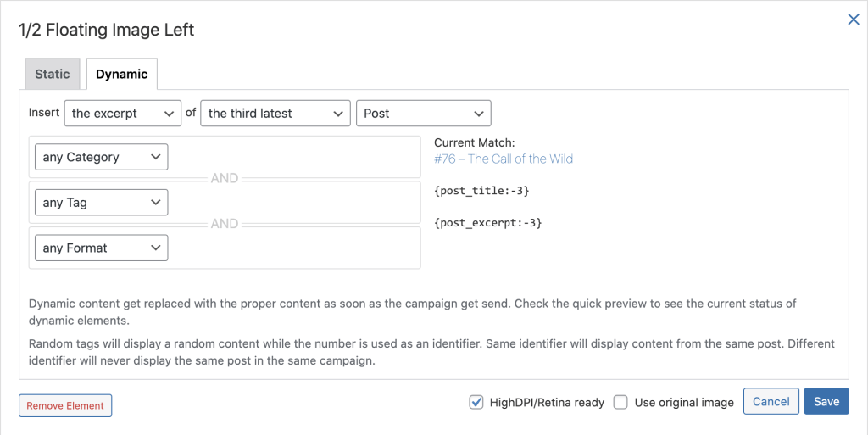Expand the 'the third latest' dropdown
The width and height of the screenshot is (868, 435).
point(275,113)
